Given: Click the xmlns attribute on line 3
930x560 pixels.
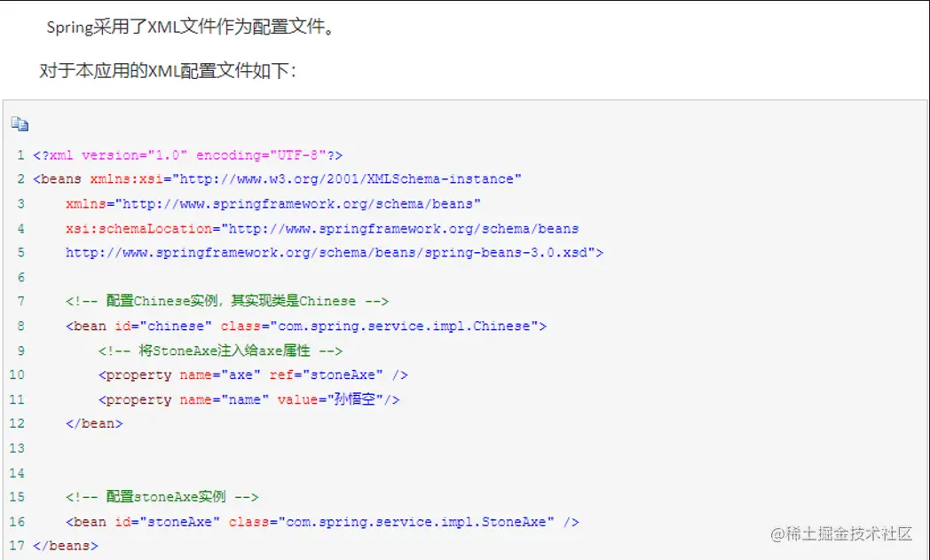Looking at the screenshot, I should [272, 204].
